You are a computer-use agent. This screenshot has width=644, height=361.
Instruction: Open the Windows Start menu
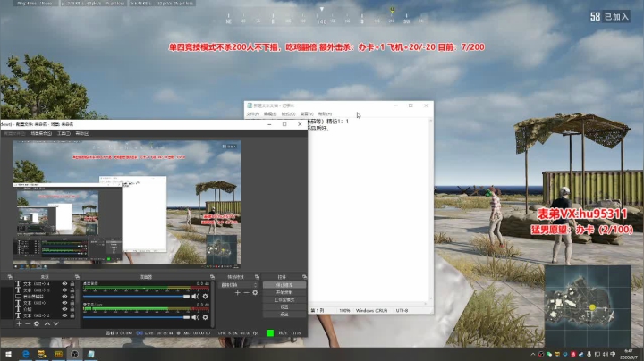8,354
